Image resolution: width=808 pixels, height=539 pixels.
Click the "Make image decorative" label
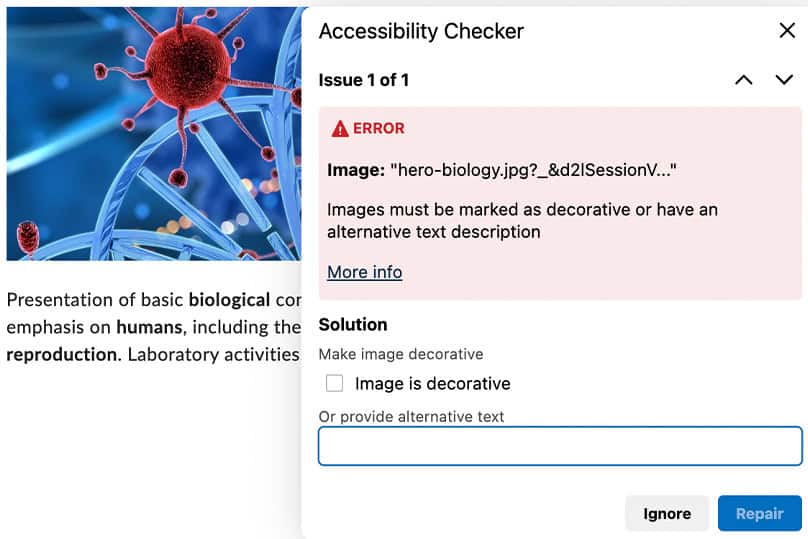(x=400, y=354)
